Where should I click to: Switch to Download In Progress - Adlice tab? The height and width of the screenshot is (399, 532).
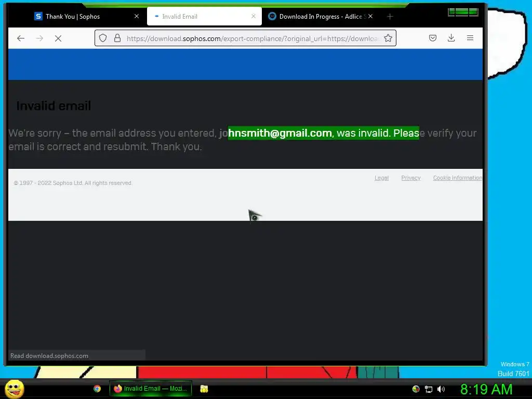coord(321,16)
